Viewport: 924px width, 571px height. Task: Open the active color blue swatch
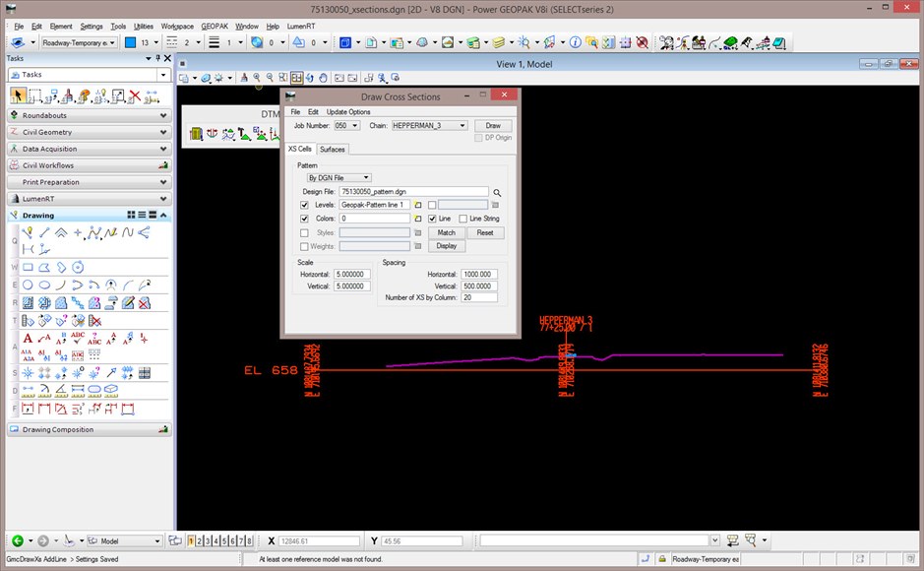[x=130, y=43]
